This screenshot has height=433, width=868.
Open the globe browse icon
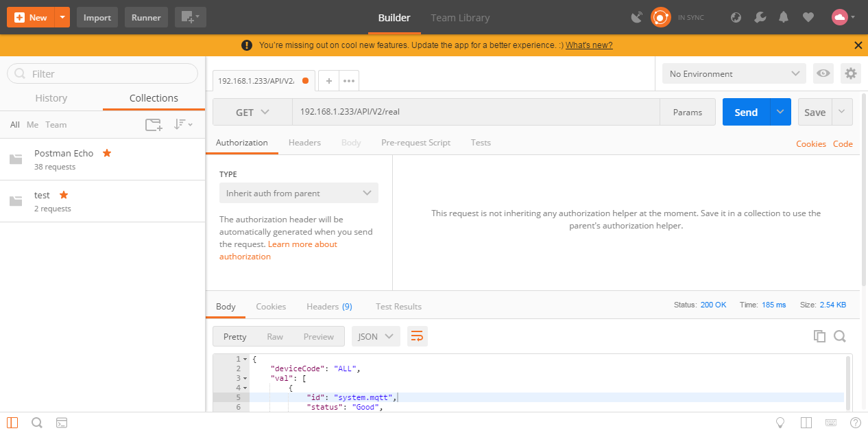[x=736, y=17]
